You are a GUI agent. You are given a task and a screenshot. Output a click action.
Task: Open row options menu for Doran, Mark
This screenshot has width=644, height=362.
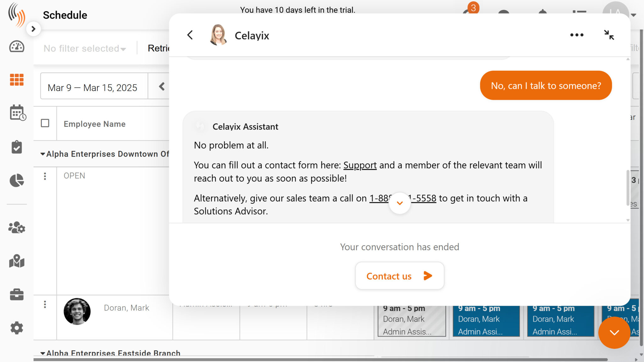(x=45, y=304)
